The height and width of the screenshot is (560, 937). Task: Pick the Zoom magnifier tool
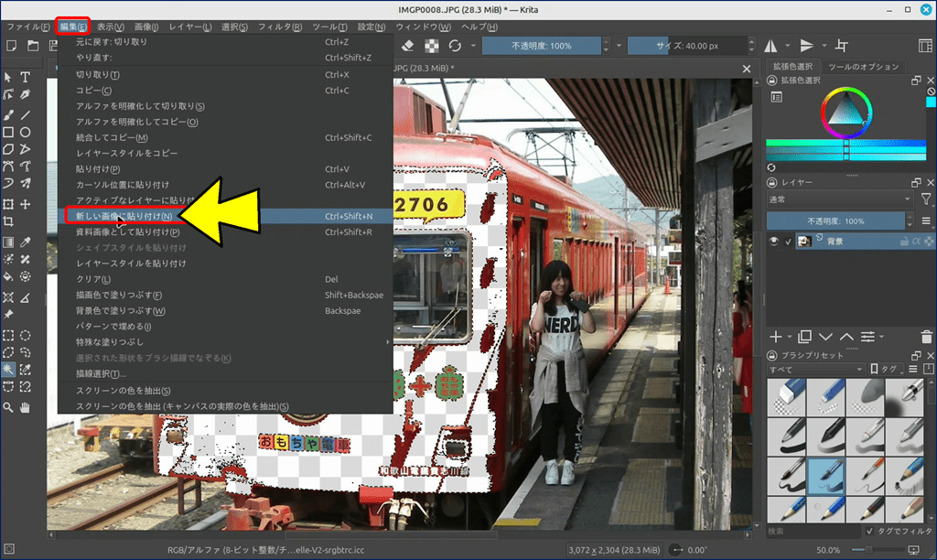tap(8, 406)
